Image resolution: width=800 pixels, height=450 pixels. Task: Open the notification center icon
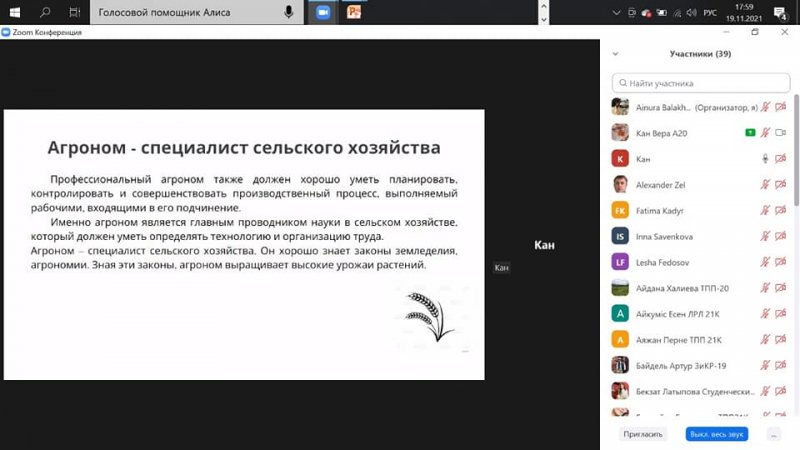click(783, 12)
